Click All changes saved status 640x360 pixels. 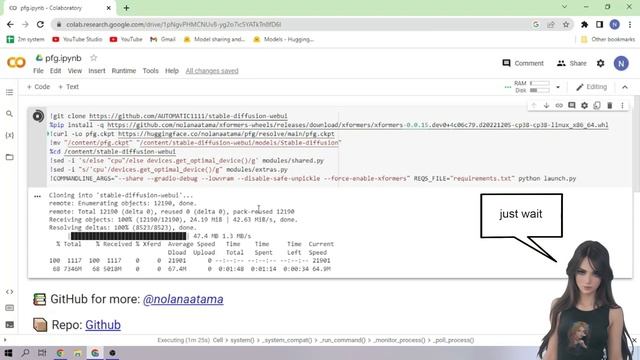point(212,71)
